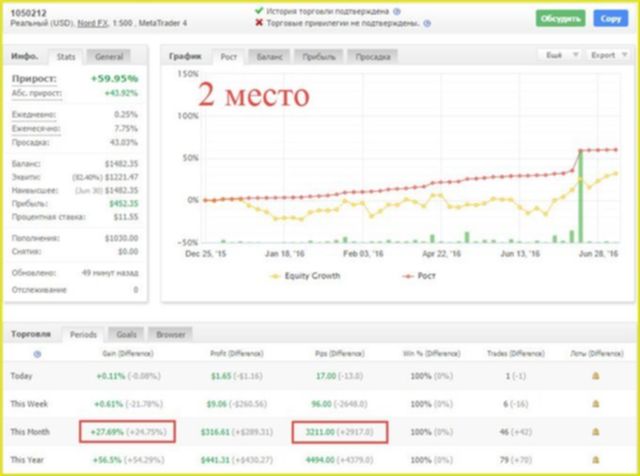Click the lock icon in the This Year row

point(596,460)
